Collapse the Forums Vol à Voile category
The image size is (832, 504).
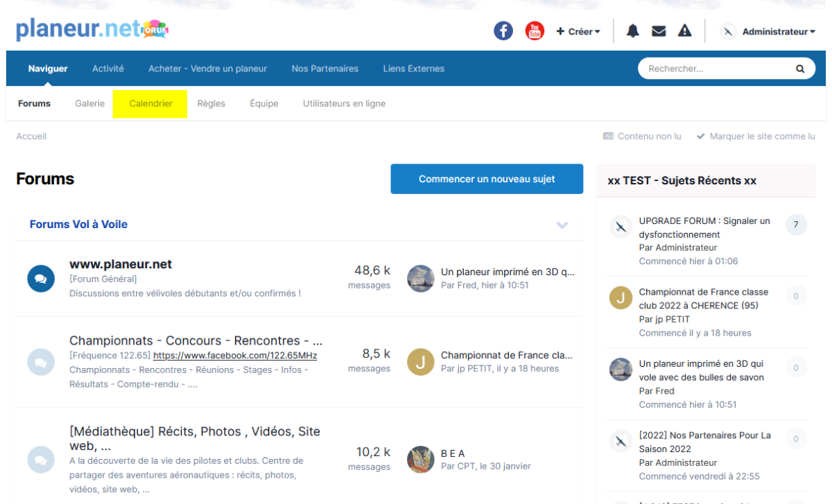[562, 225]
